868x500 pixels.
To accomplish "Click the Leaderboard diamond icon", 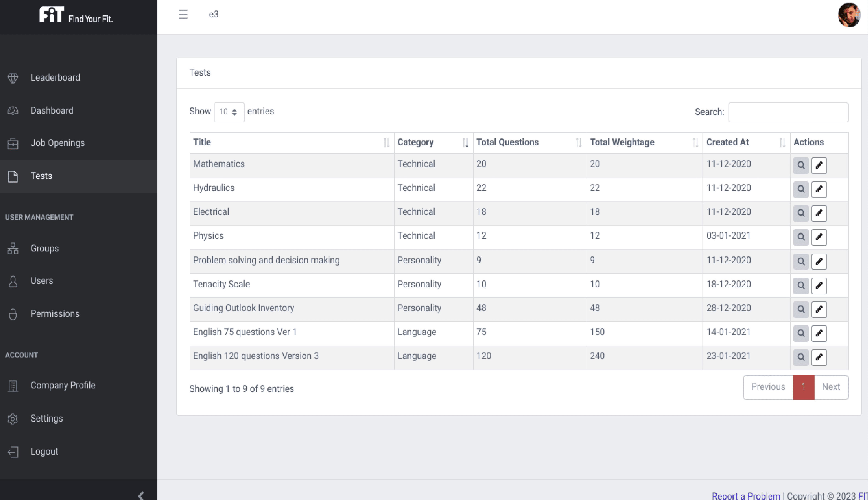I will pos(13,78).
